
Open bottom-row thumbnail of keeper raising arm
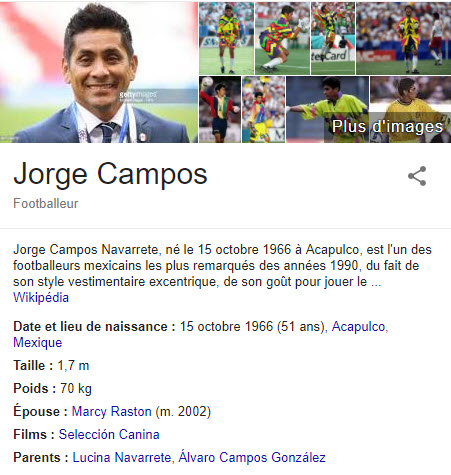pos(264,109)
